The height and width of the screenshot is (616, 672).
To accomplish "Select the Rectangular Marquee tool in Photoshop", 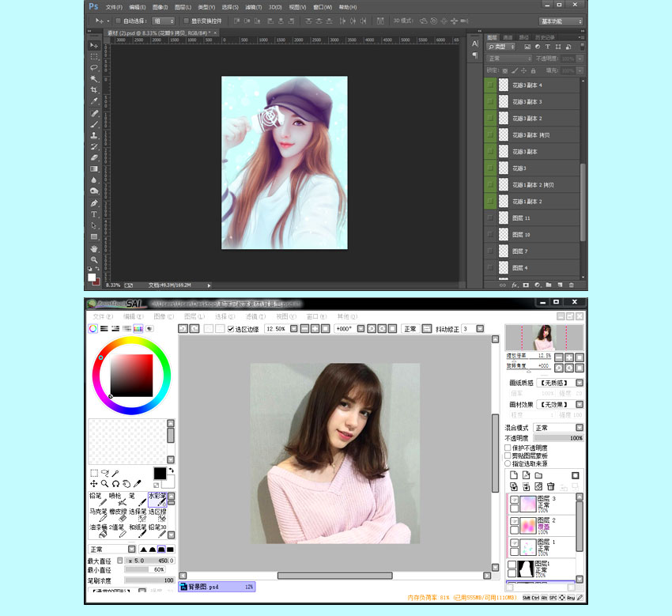I will click(94, 57).
